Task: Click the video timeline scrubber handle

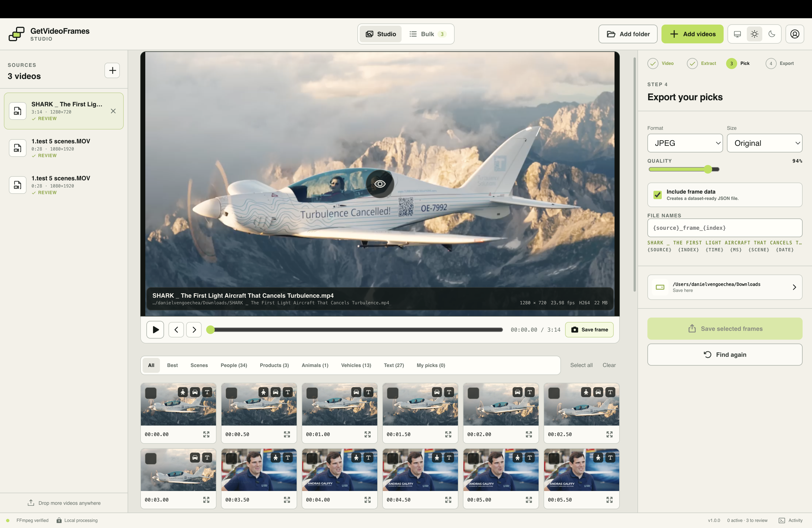Action: [x=210, y=329]
